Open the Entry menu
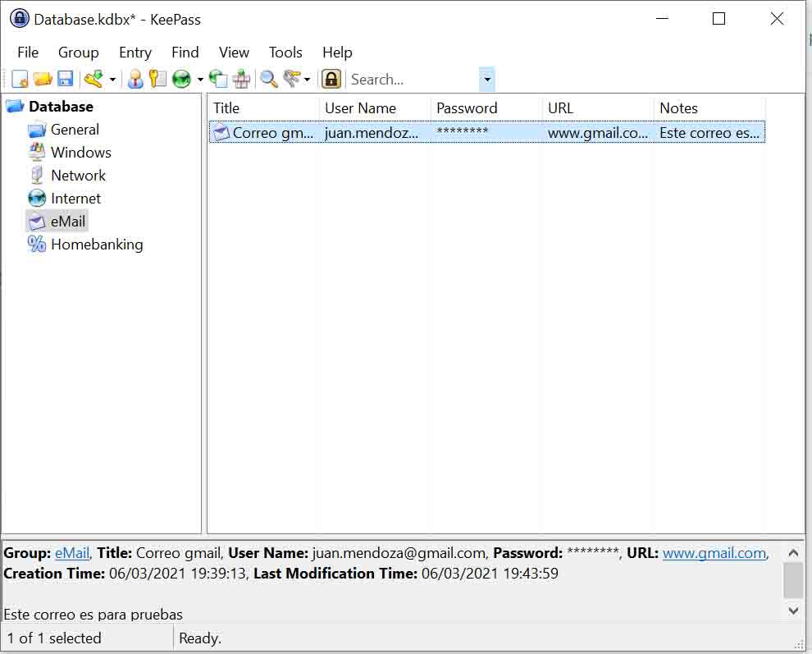The height and width of the screenshot is (654, 812). pos(135,53)
